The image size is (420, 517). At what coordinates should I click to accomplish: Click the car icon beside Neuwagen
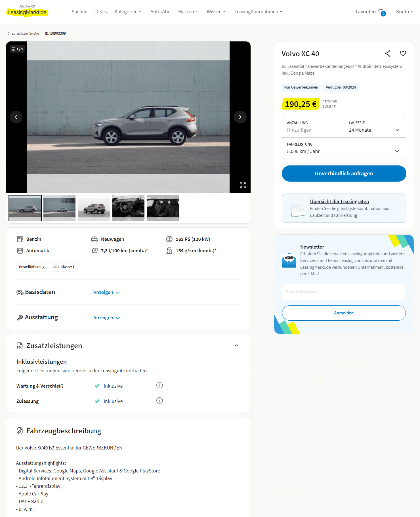94,239
